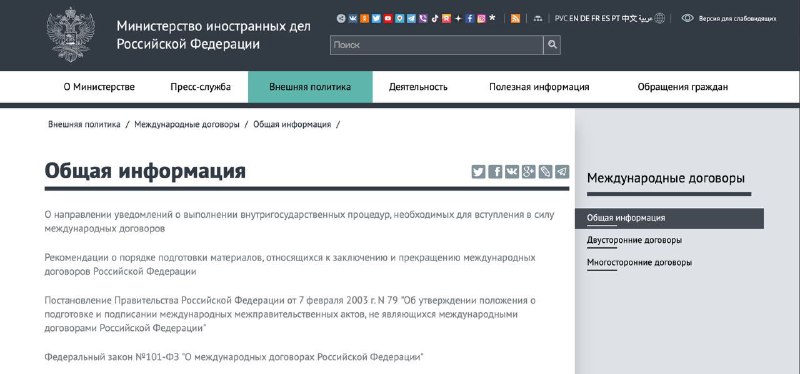Share this page on Twitter via gray icon
This screenshot has width=800, height=374.
[x=478, y=171]
